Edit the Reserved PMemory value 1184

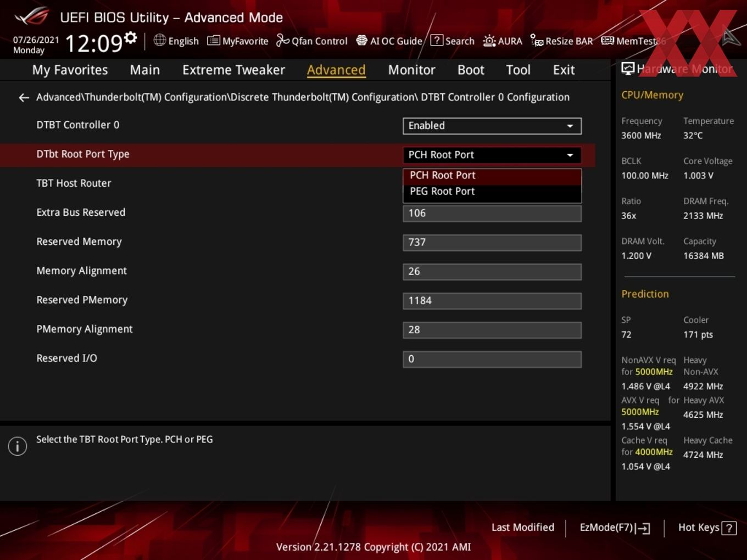[492, 301]
